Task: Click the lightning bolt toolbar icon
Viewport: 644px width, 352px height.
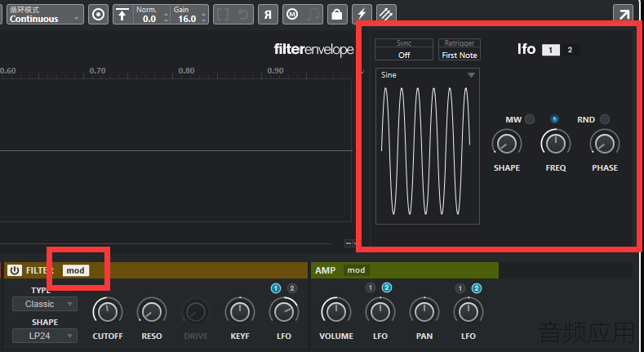Action: click(362, 15)
